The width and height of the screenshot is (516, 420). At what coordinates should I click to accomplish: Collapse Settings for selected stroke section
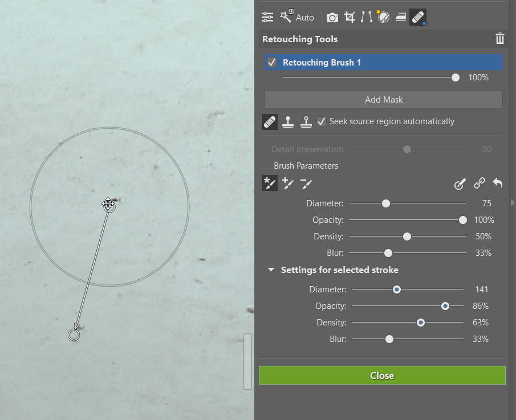point(271,270)
